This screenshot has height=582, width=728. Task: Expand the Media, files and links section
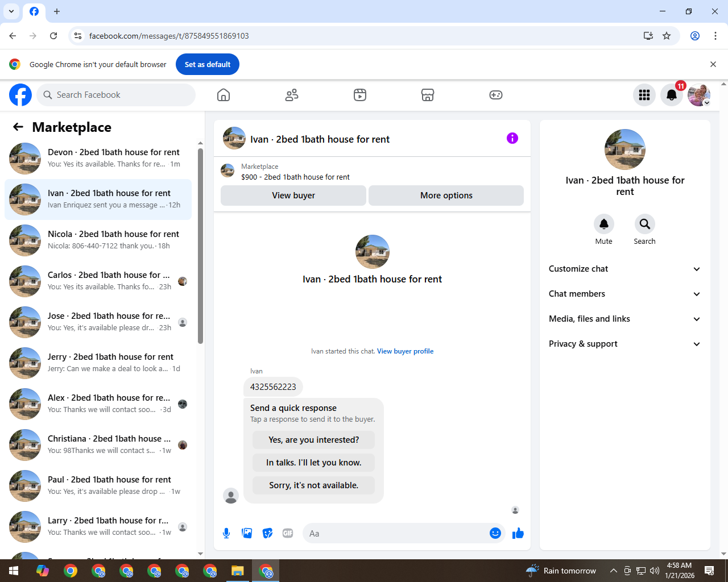point(624,319)
